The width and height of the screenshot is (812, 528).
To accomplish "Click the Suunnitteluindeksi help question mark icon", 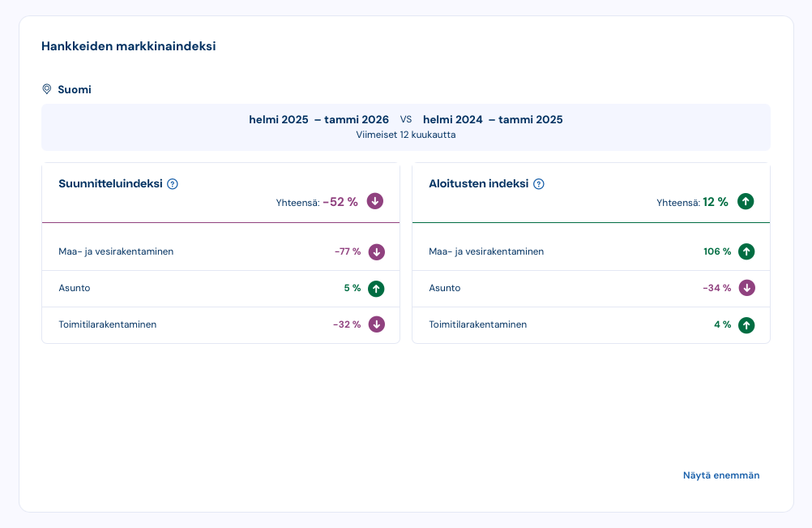I will 172,184.
